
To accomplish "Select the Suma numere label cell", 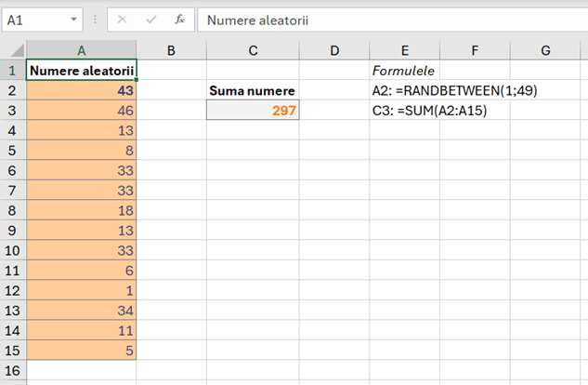I will (253, 90).
